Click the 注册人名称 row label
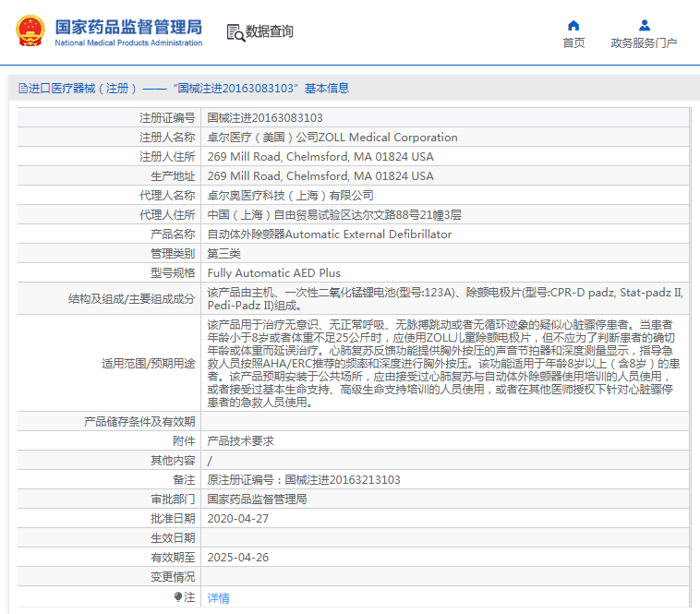The width and height of the screenshot is (700, 614). point(167,137)
